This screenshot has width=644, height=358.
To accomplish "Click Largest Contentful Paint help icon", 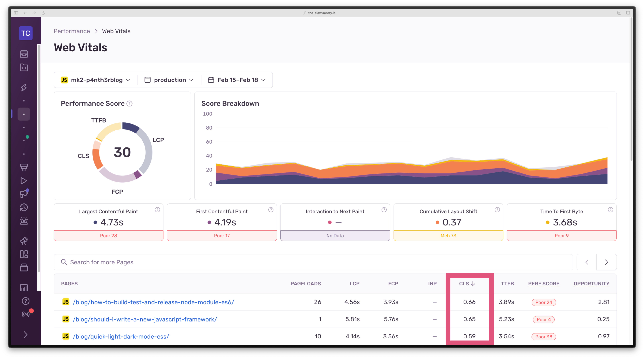I will tap(157, 210).
